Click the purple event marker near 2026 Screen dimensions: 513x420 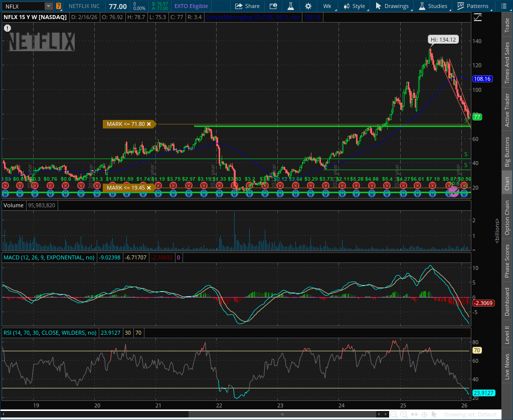453,192
